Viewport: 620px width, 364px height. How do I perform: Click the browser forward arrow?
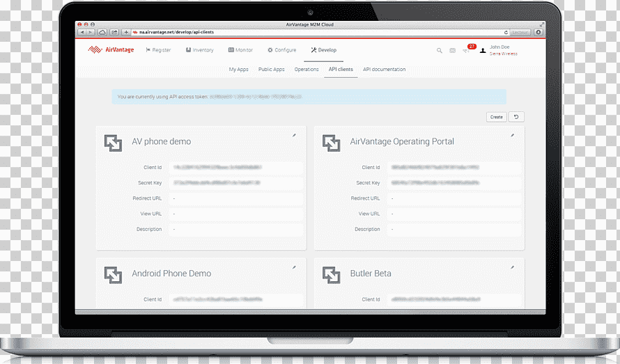91,32
